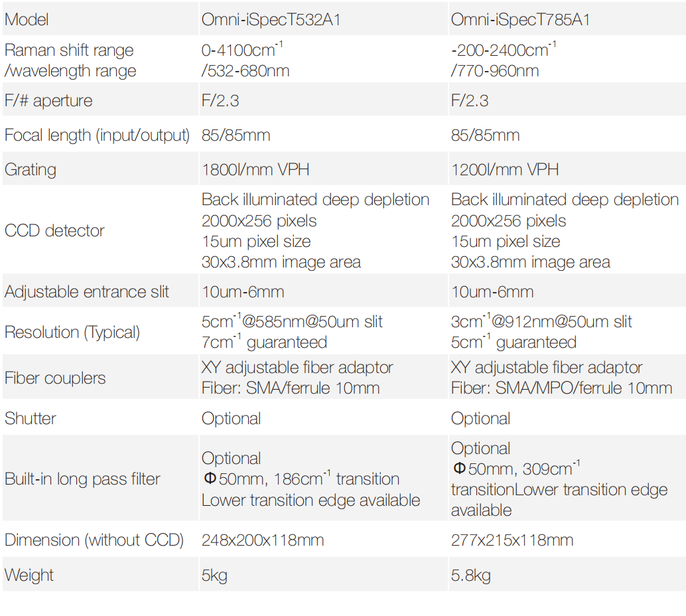Click the CCD detector row label

(x=54, y=231)
